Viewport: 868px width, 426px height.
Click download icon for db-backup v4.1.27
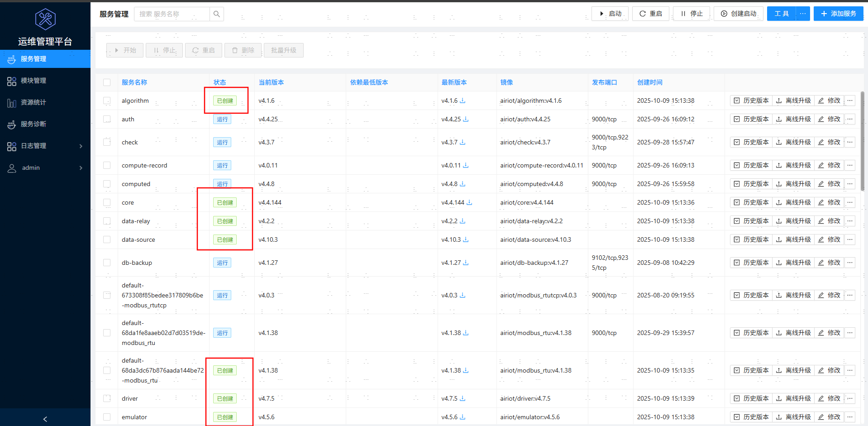click(x=466, y=263)
